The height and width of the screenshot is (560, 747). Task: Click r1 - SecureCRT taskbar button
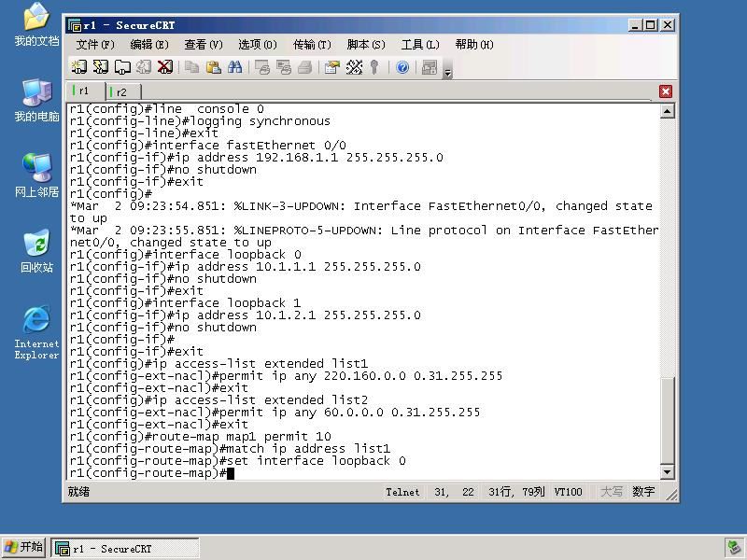125,548
